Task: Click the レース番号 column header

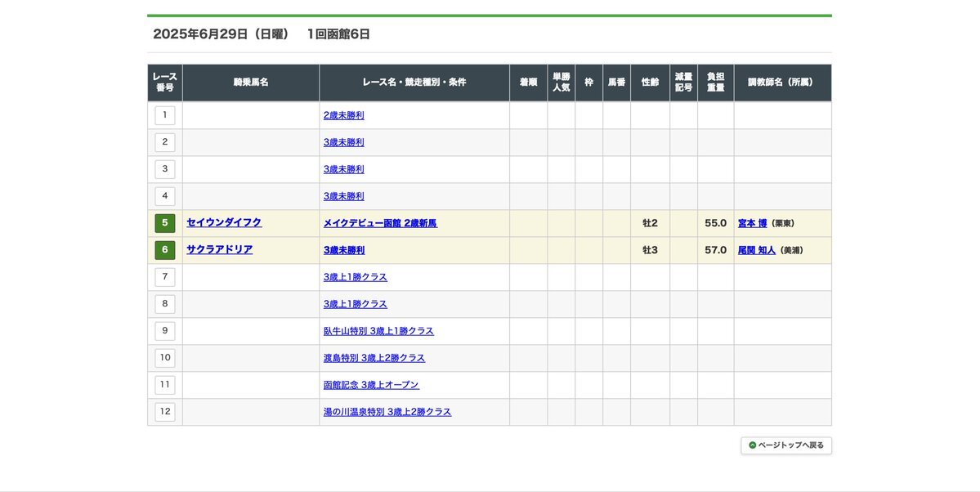Action: [165, 83]
